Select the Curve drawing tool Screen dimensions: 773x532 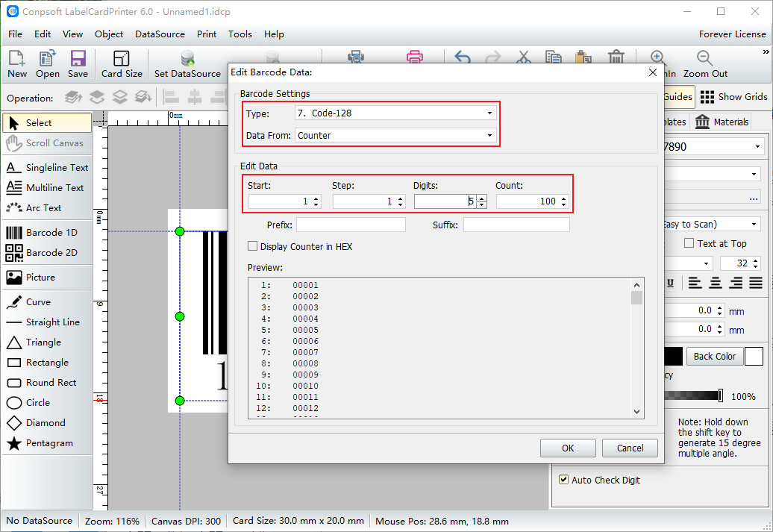click(47, 301)
